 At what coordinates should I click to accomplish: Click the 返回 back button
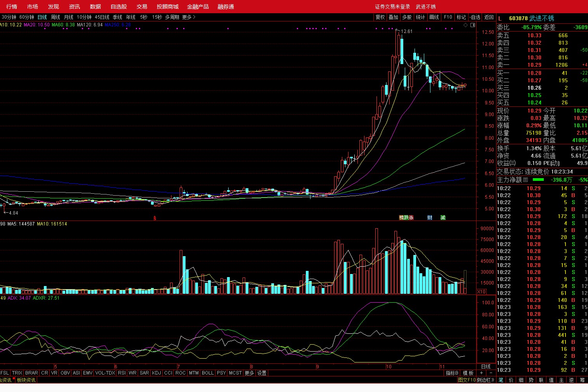[x=489, y=17]
